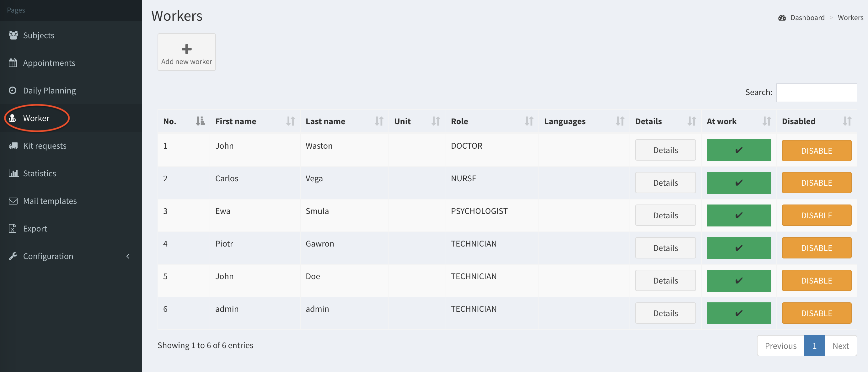Sort table by First name column
This screenshot has height=372, width=868.
[x=290, y=121]
